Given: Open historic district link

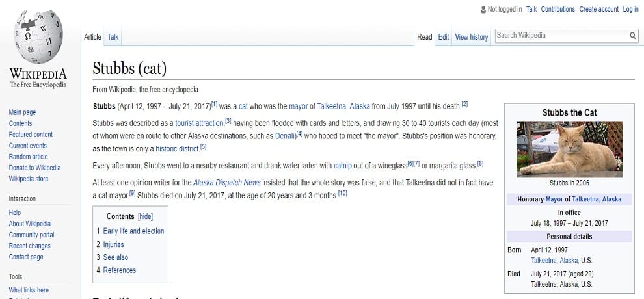Looking at the screenshot, I should [x=178, y=149].
